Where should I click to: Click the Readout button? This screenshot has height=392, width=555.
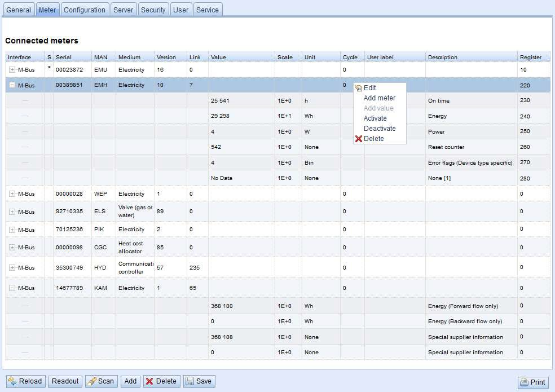[x=65, y=381]
